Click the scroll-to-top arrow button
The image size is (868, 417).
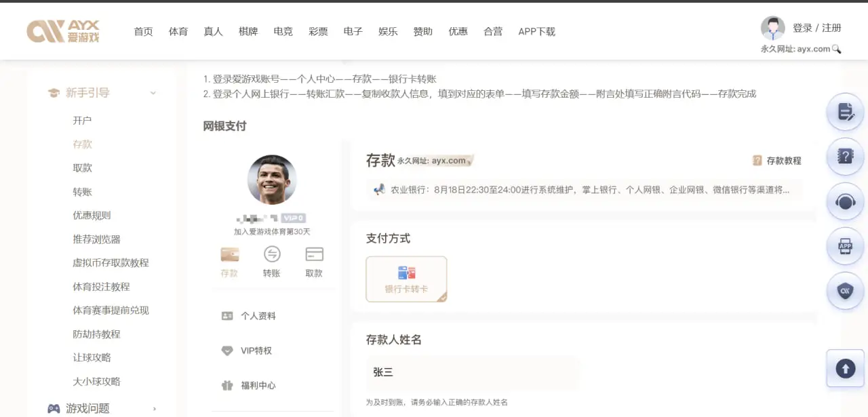coord(845,369)
